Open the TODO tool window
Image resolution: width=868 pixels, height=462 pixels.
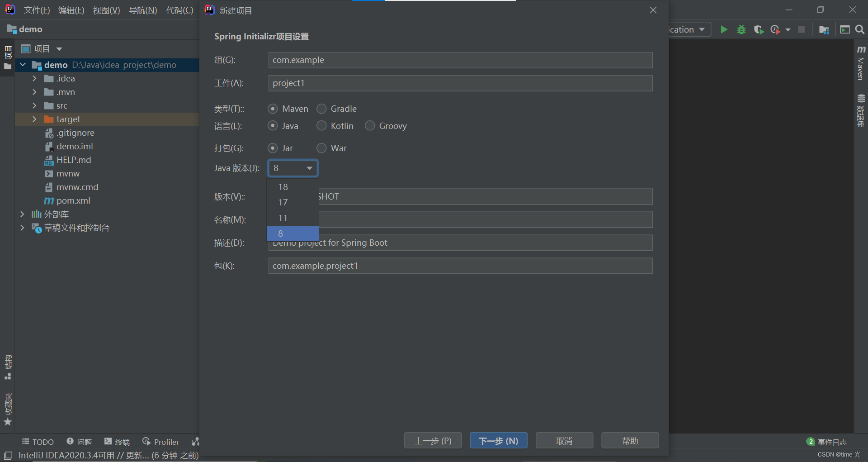[38, 442]
